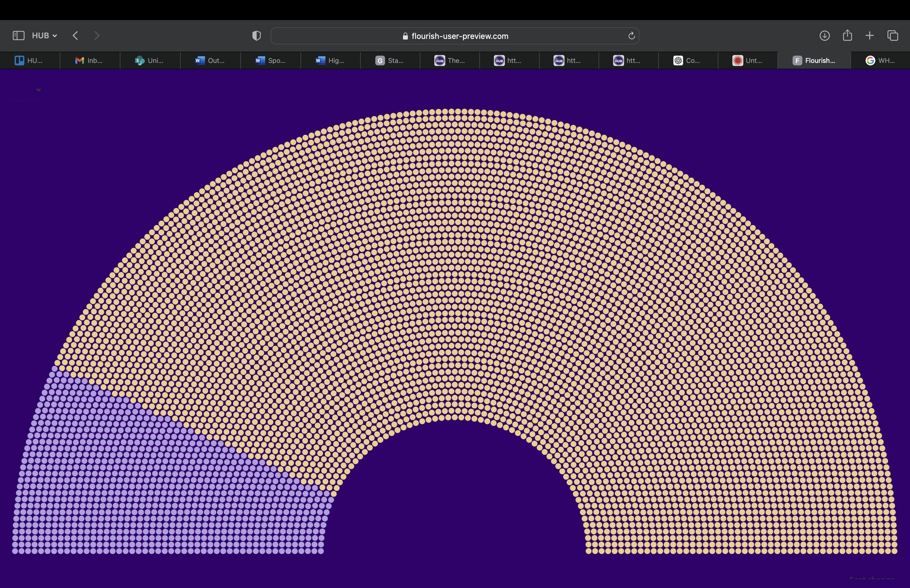Screen dimensions: 910x588
Task: Go back to the previous page
Action: (x=75, y=36)
